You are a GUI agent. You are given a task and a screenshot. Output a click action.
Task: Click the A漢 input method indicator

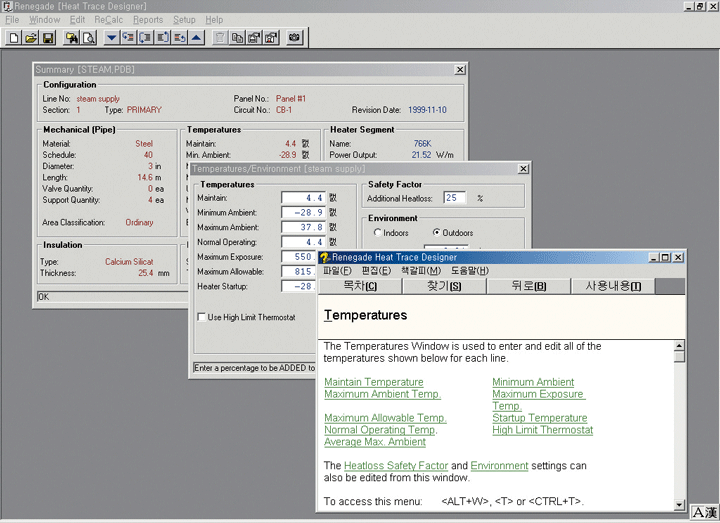pos(705,512)
